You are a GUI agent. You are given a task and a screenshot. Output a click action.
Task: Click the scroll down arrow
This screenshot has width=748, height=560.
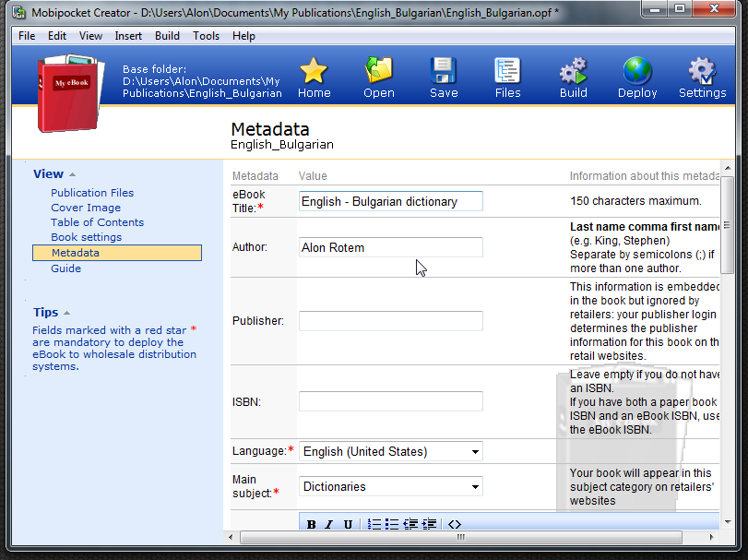click(728, 522)
